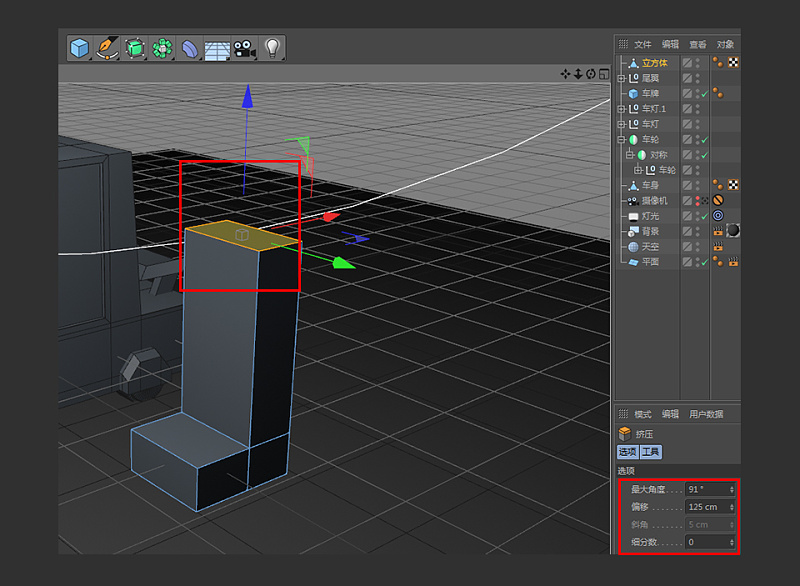800x586 pixels.
Task: Click the orange protection tag on 摄像机
Action: (718, 200)
